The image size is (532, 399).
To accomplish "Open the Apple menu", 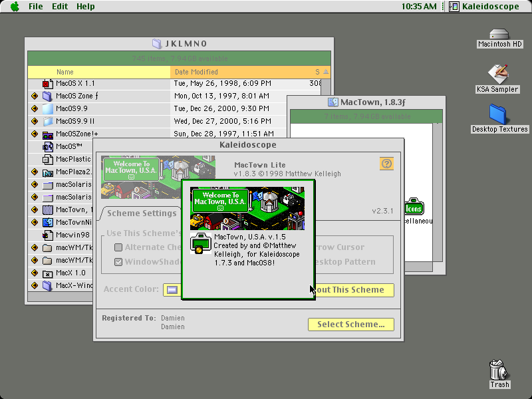I will click(x=15, y=7).
